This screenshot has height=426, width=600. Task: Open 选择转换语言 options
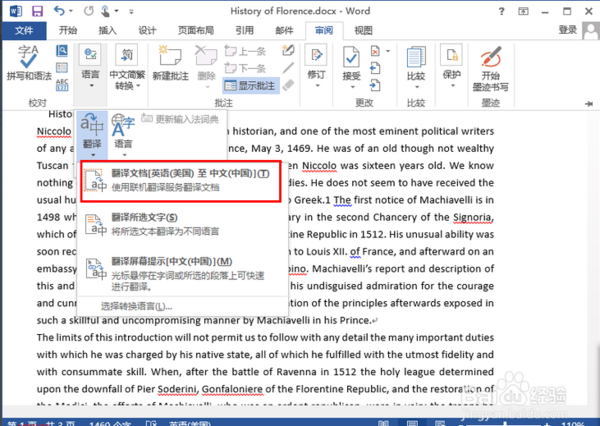tap(136, 306)
